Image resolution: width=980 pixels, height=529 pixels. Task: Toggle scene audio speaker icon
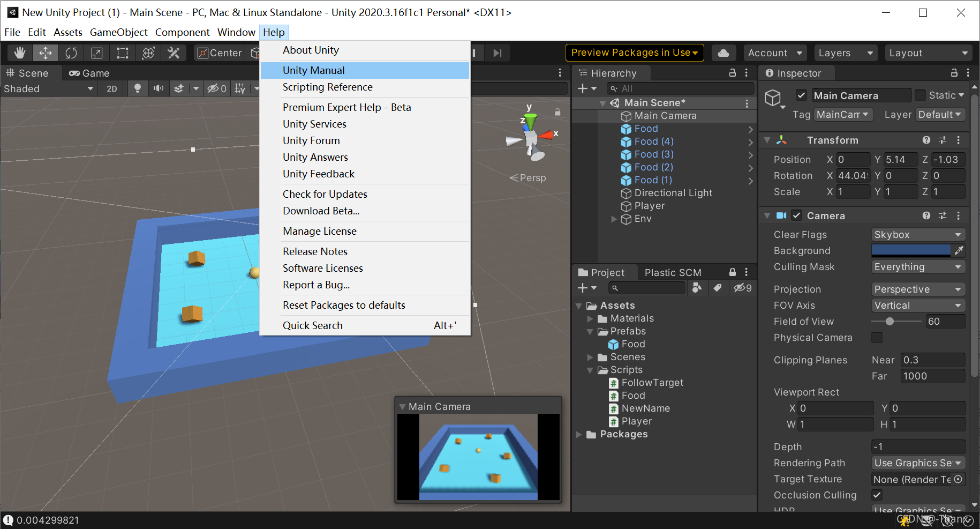pyautogui.click(x=159, y=88)
